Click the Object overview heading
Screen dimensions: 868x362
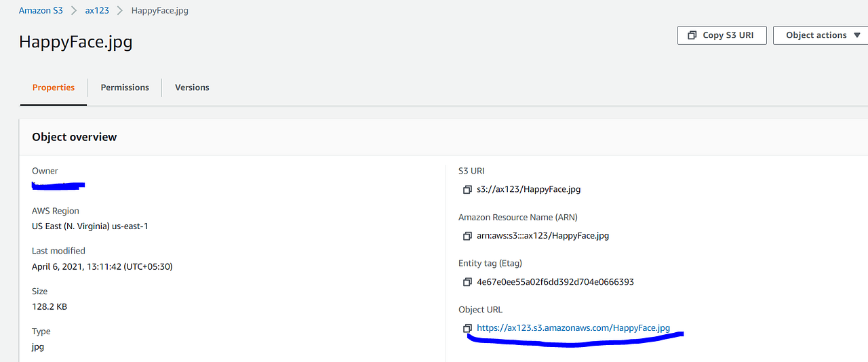75,137
